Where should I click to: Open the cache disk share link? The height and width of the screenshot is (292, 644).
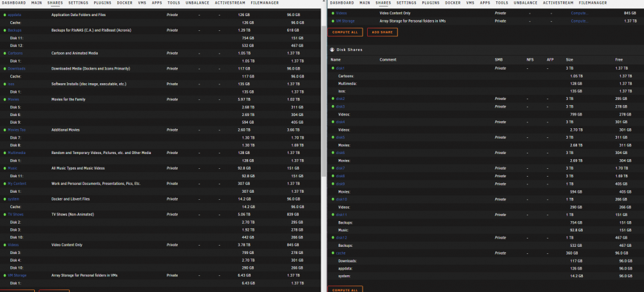point(341,253)
